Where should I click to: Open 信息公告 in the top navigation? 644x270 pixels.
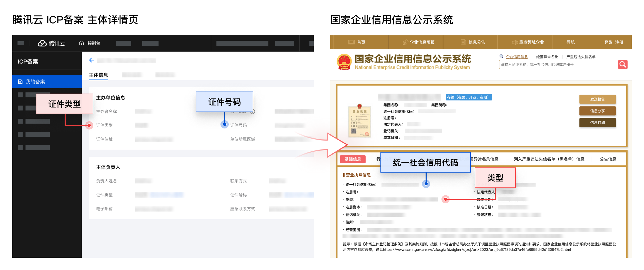[473, 42]
